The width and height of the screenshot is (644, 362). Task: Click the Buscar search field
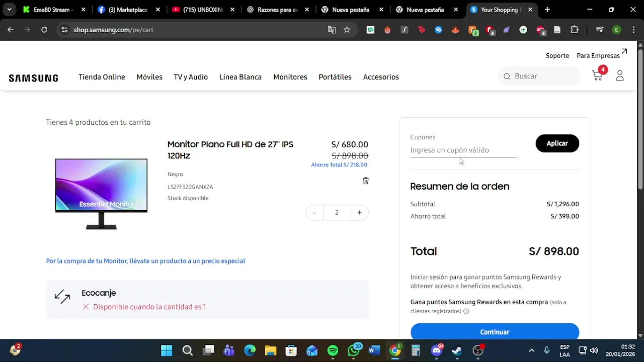coord(539,76)
